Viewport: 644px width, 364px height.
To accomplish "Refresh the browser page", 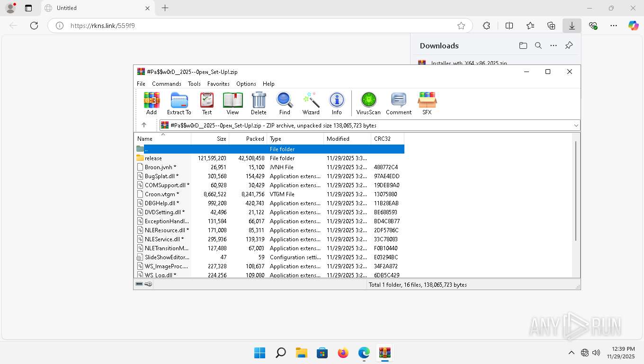I will [34, 26].
